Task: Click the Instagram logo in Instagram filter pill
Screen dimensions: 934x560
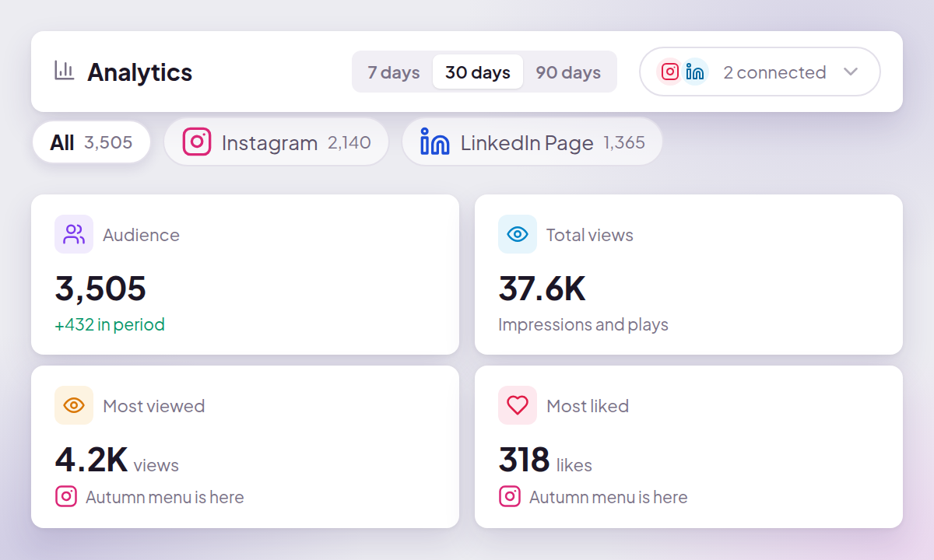Action: click(197, 142)
